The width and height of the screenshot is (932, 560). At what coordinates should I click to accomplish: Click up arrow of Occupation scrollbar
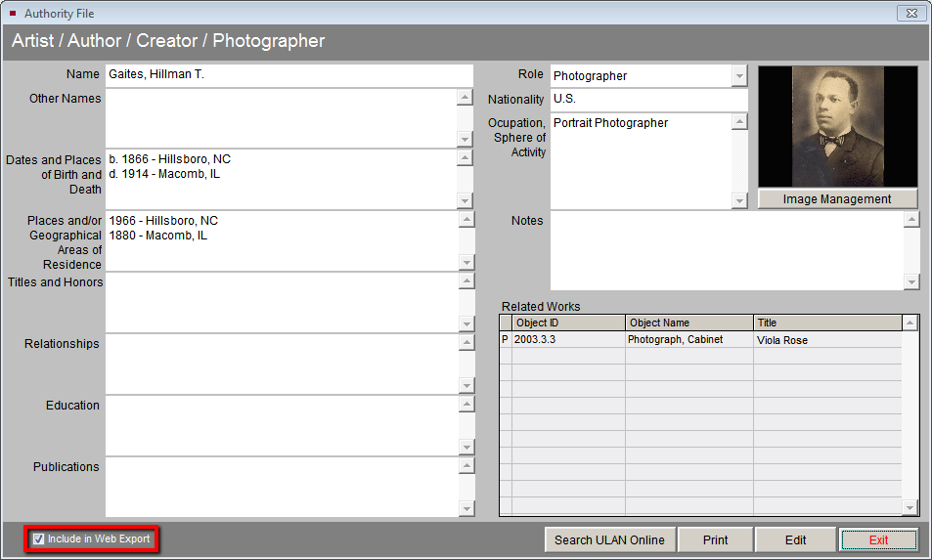tap(739, 122)
